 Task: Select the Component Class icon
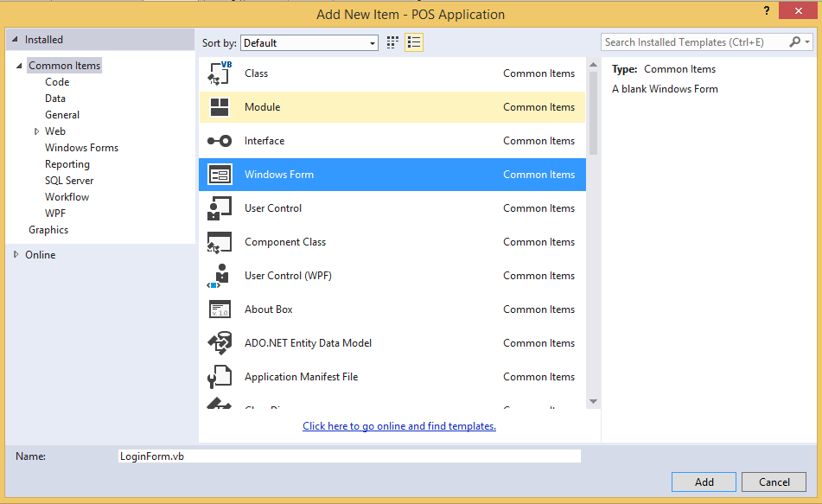[x=220, y=242]
